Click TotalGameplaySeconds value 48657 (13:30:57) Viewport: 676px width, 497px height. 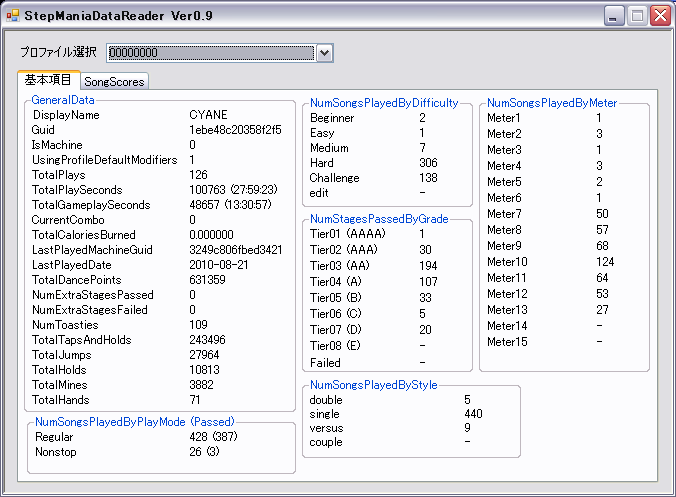pyautogui.click(x=230, y=205)
